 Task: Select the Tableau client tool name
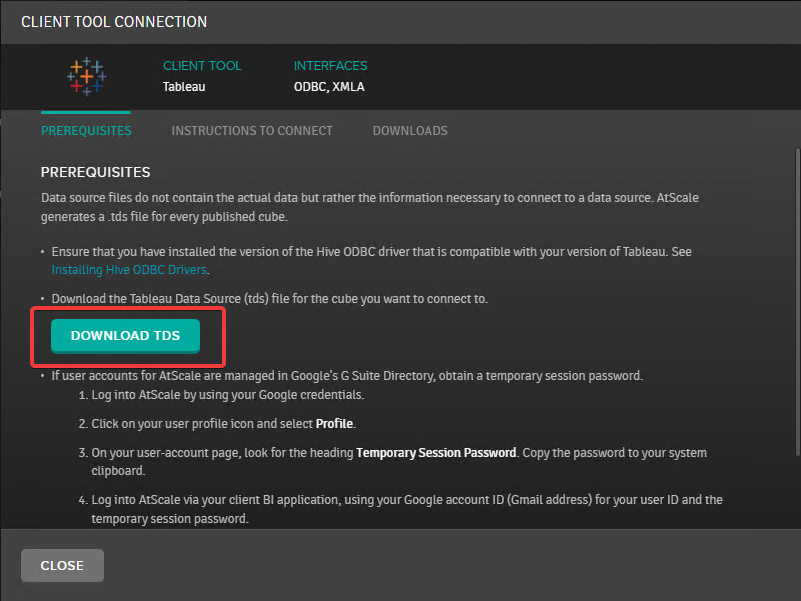(184, 87)
